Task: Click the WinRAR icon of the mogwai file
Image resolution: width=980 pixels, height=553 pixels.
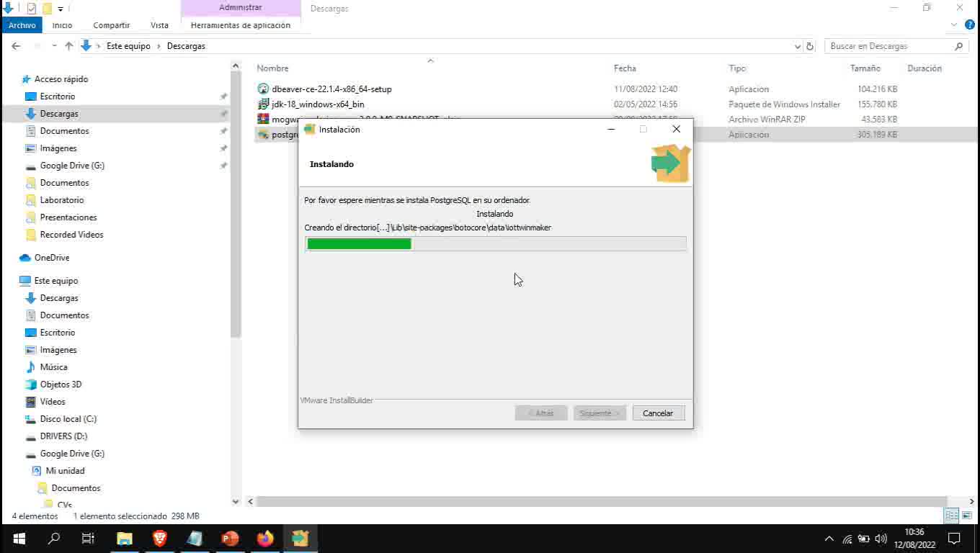Action: tap(263, 119)
